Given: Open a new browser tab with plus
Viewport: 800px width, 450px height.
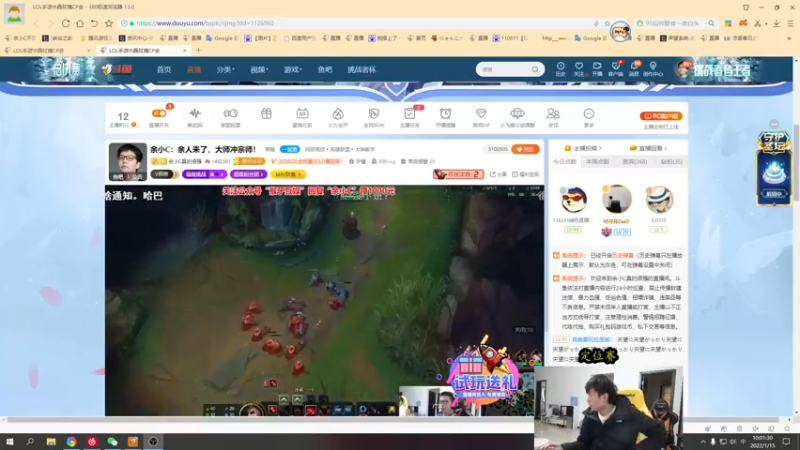Looking at the screenshot, I should point(198,51).
